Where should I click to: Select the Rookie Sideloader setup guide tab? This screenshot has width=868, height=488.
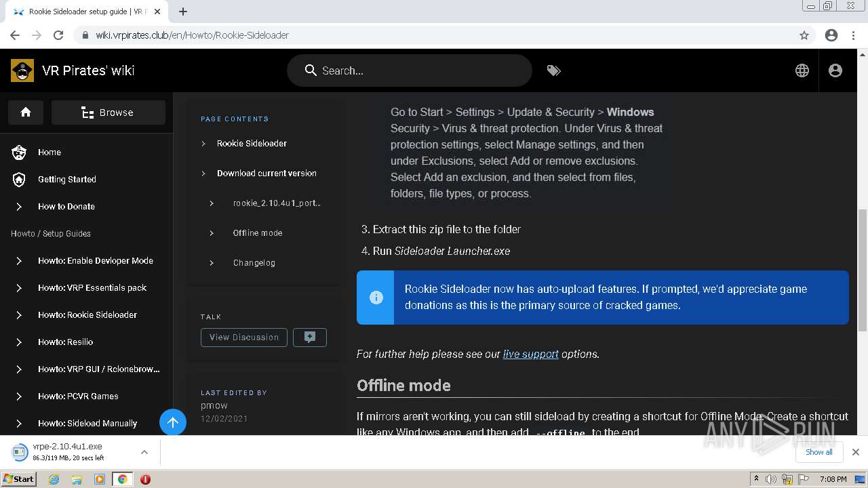point(87,12)
